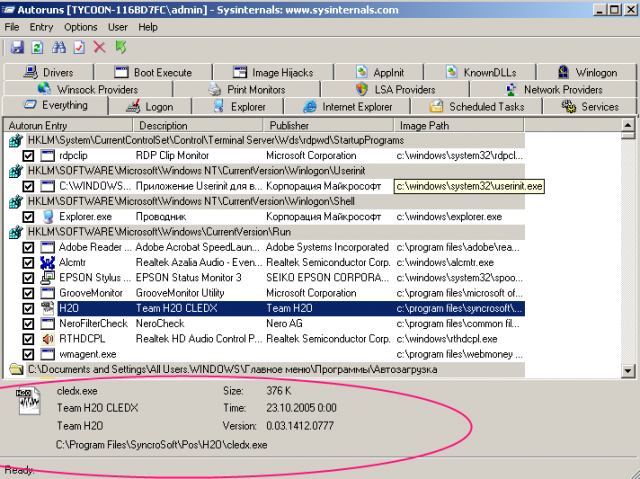Click the RTHDCPL speaker icon
The image size is (640, 479).
click(47, 338)
